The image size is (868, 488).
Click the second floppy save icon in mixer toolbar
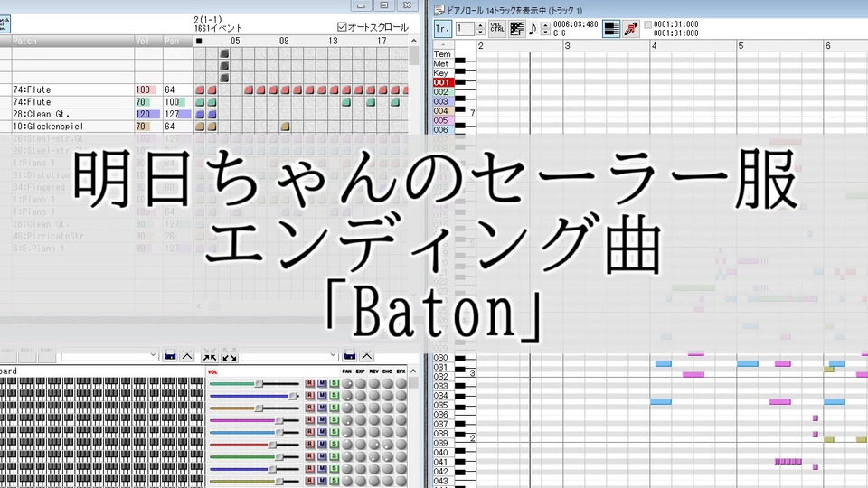(x=349, y=355)
